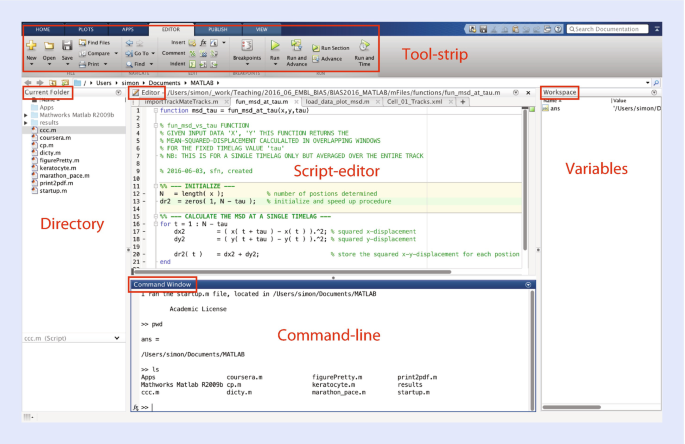Viewport: 685px width, 444px height.
Task: Click the Open folder icon in toolstrip
Action: coord(49,45)
